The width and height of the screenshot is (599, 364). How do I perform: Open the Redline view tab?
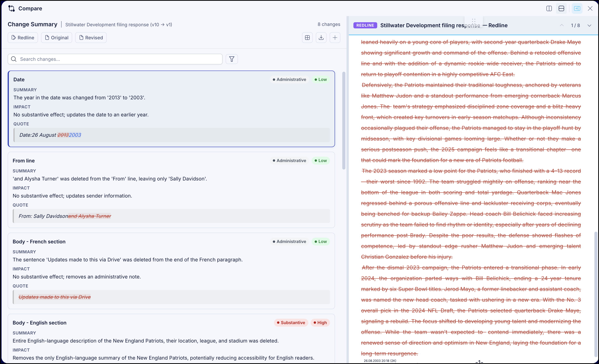click(23, 38)
